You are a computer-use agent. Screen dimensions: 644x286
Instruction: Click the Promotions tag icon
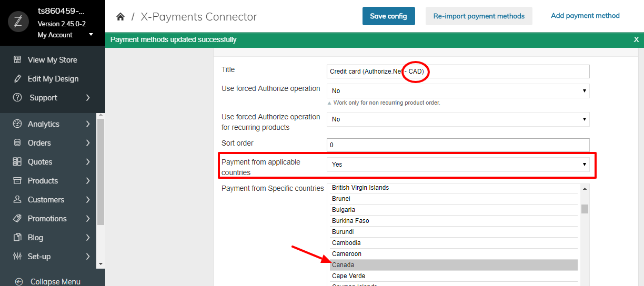pyautogui.click(x=17, y=219)
